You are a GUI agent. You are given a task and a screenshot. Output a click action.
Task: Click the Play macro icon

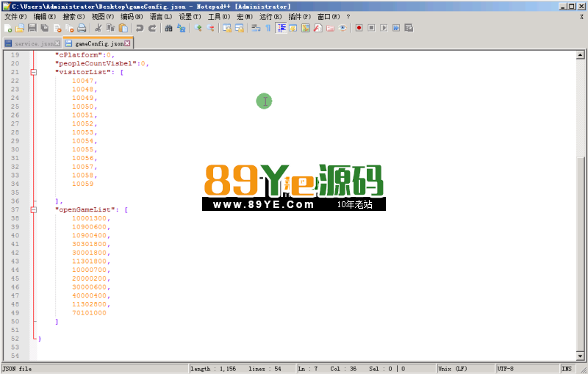click(383, 28)
